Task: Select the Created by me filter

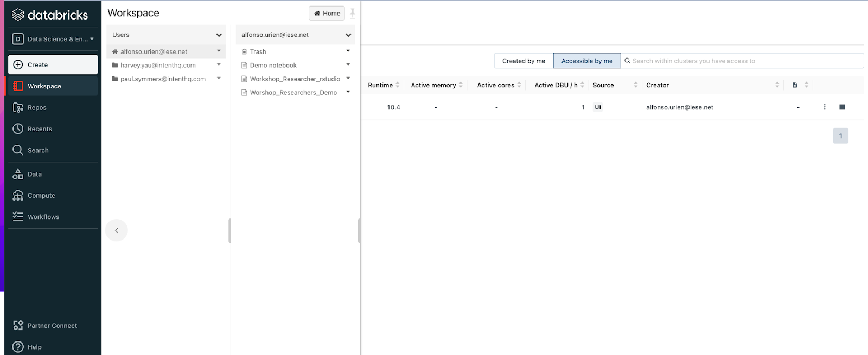Action: [524, 61]
